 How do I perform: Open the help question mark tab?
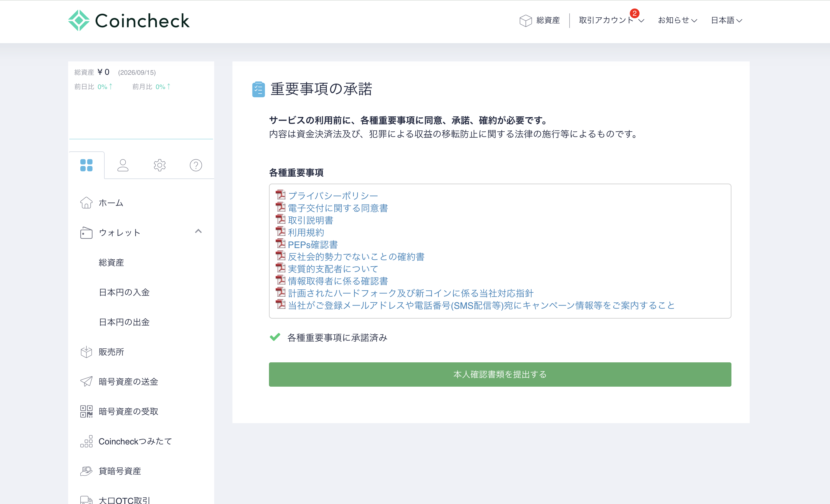(x=196, y=165)
